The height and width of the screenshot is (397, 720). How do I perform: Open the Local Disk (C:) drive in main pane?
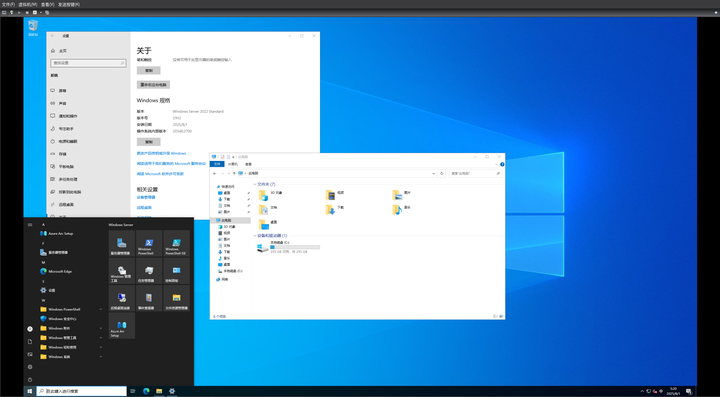pyautogui.click(x=288, y=247)
